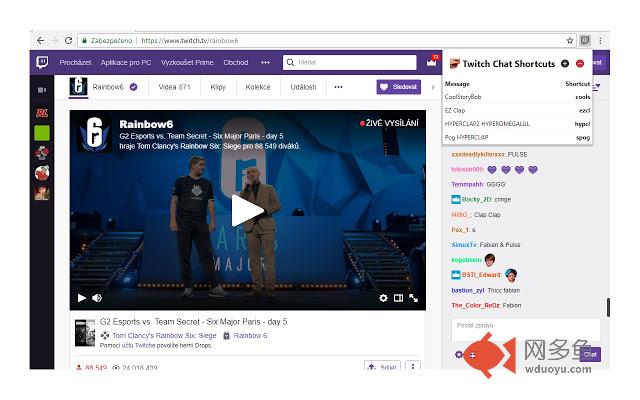This screenshot has width=640, height=400.
Task: Remove a shortcut with the red minus icon
Action: click(x=580, y=64)
